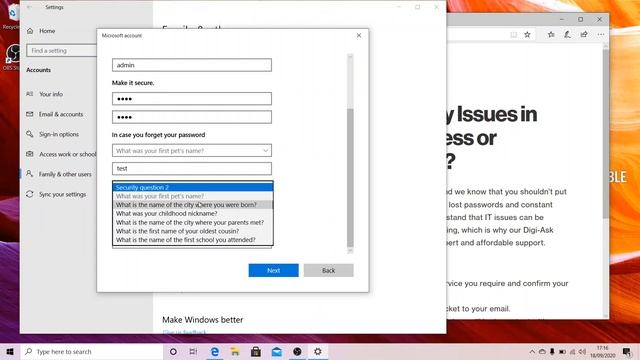Click the dialog vertical scrollbar thumb
The image size is (640, 360).
point(350,178)
